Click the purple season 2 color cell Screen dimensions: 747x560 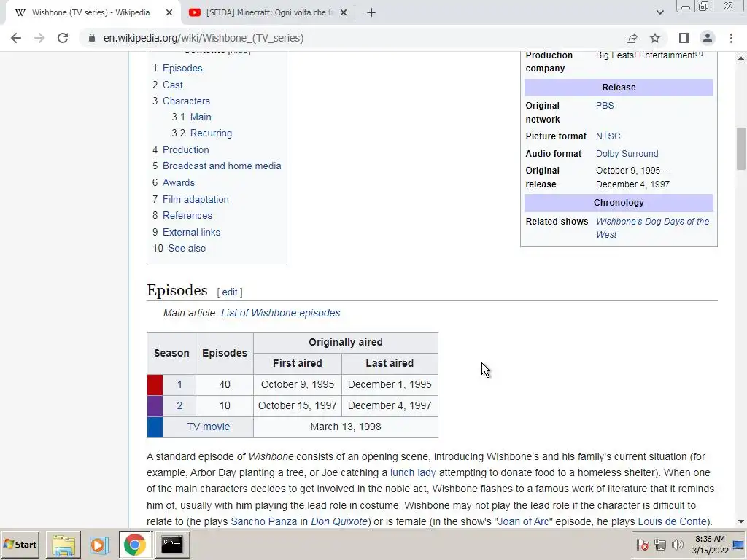tap(155, 405)
